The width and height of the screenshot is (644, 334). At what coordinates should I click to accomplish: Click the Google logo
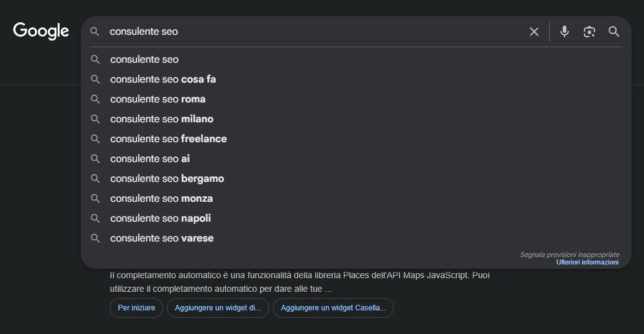(x=41, y=31)
